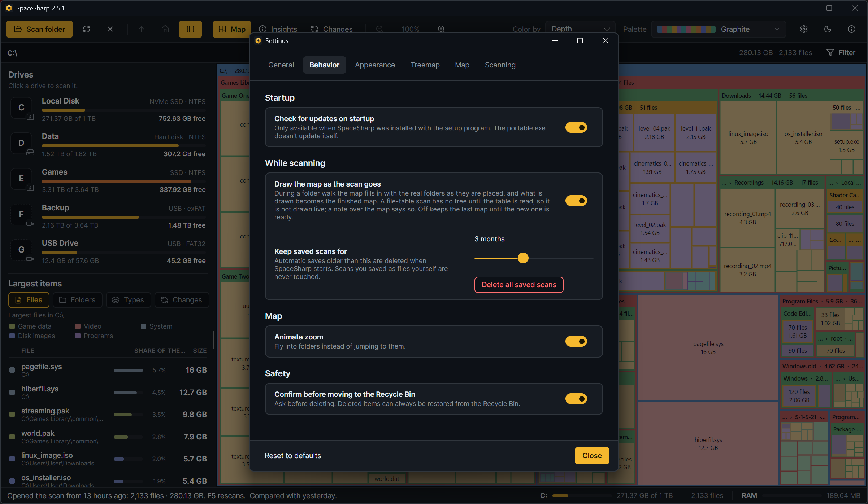This screenshot has width=868, height=504.
Task: Toggle the sidebar panel icon
Action: click(x=190, y=29)
